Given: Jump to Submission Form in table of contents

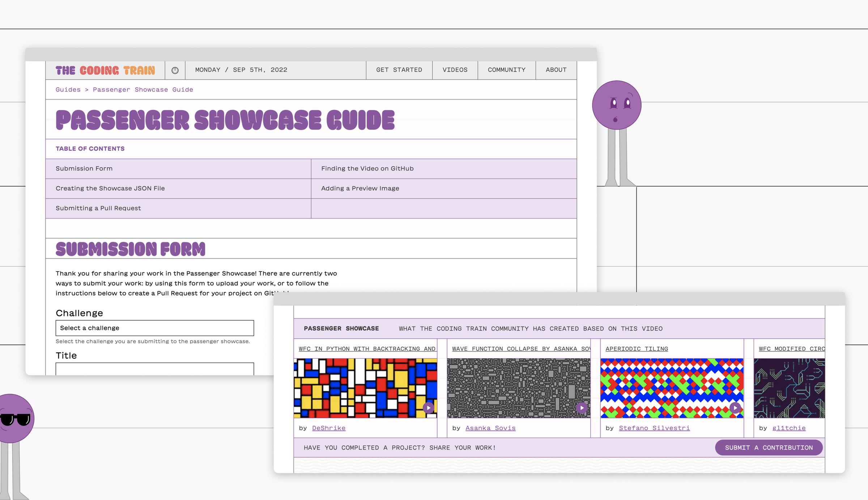Looking at the screenshot, I should click(x=84, y=168).
